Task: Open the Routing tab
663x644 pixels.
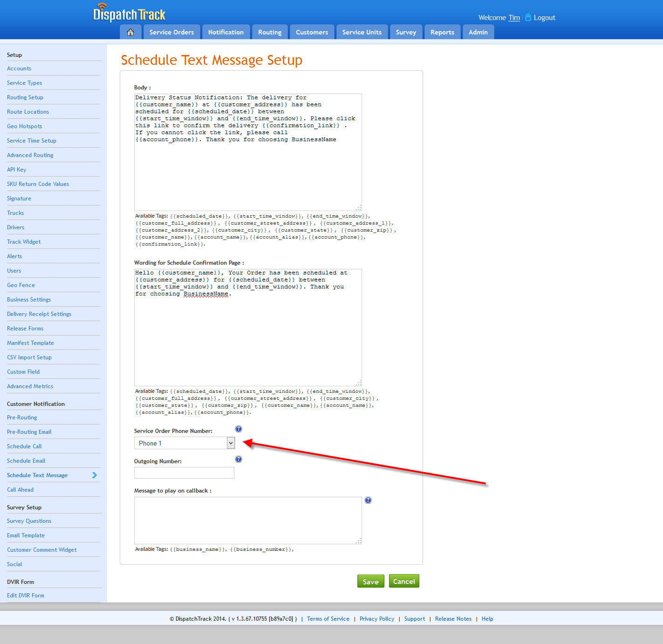Action: tap(269, 32)
